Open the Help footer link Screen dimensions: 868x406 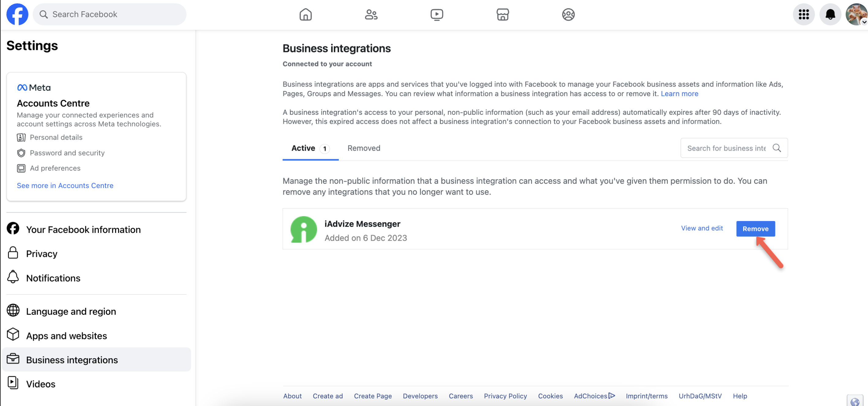pos(740,396)
